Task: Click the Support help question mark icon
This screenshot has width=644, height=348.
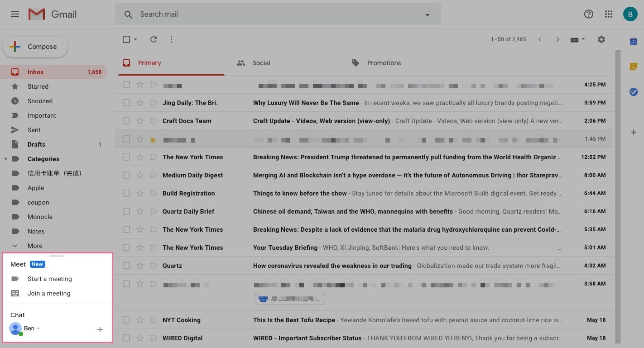Action: (588, 14)
